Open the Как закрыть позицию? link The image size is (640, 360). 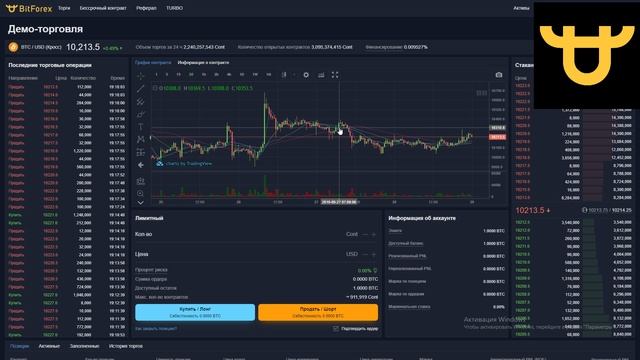(156, 329)
